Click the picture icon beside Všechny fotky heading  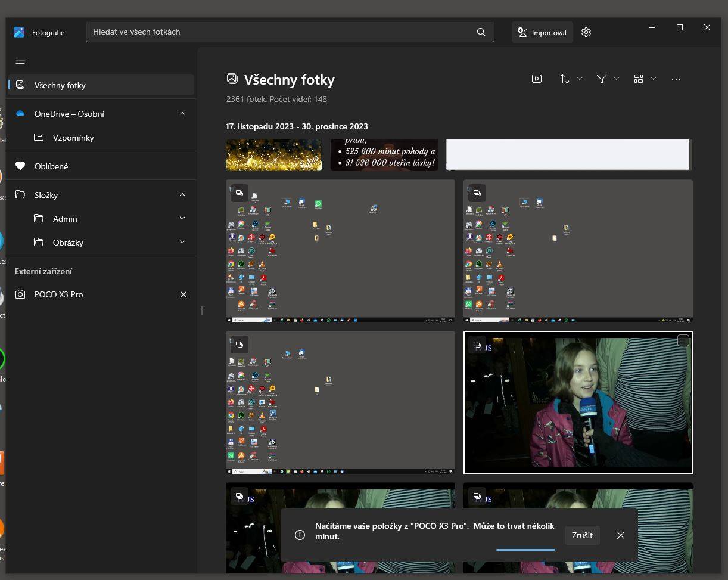click(232, 79)
